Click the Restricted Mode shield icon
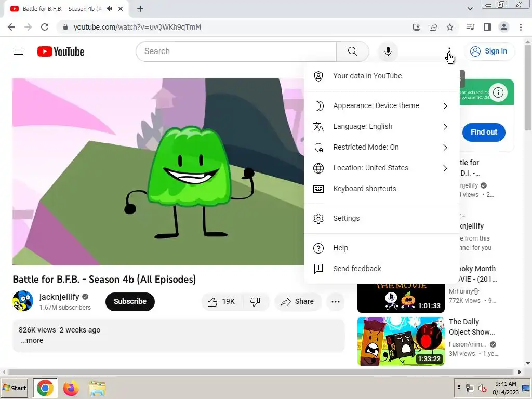Viewport: 532px width, 399px height. (x=318, y=147)
